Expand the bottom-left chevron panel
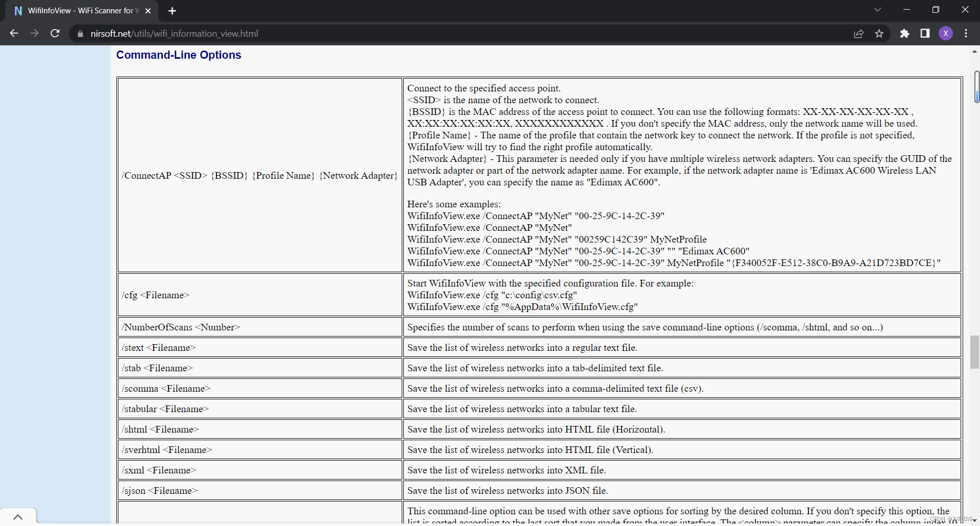The height and width of the screenshot is (526, 980). [x=18, y=517]
